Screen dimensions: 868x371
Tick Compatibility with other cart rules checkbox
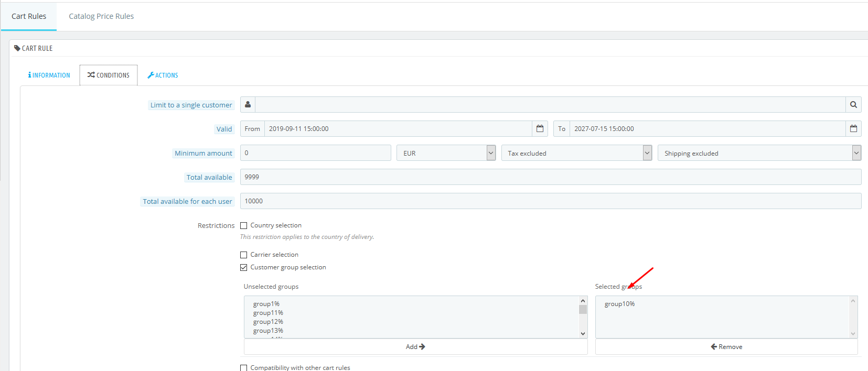tap(243, 368)
